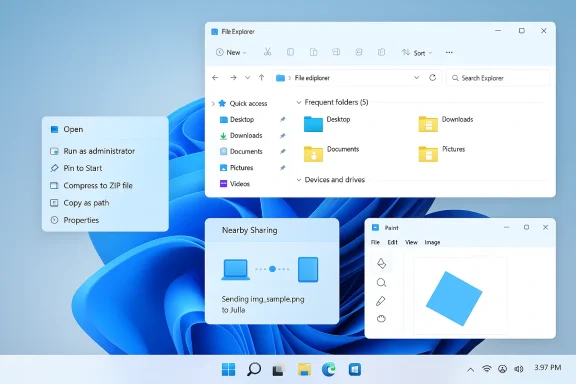Image resolution: width=576 pixels, height=384 pixels.
Task: Select the Pencil tool in Paint
Action: pos(381,301)
